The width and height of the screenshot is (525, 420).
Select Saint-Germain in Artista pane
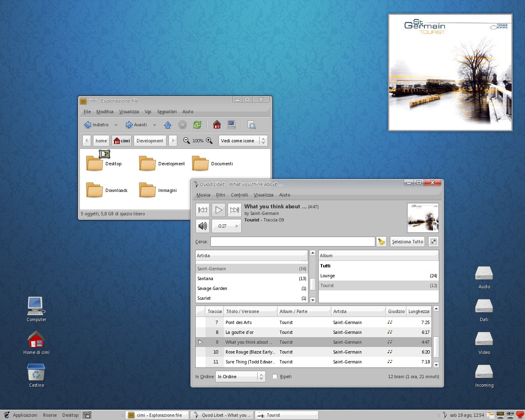tap(251, 269)
